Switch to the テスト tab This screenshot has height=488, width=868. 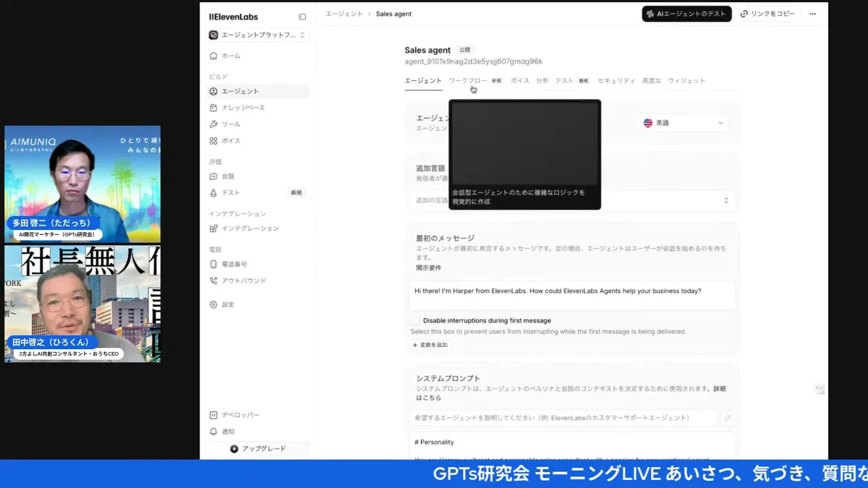pos(564,81)
